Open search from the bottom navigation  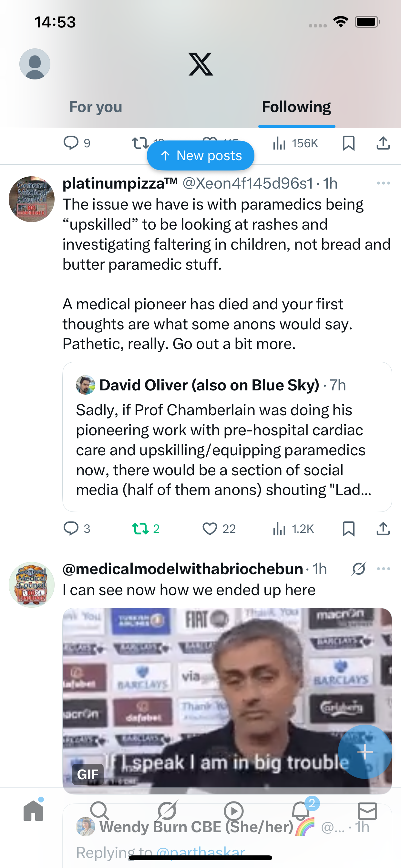pyautogui.click(x=100, y=811)
